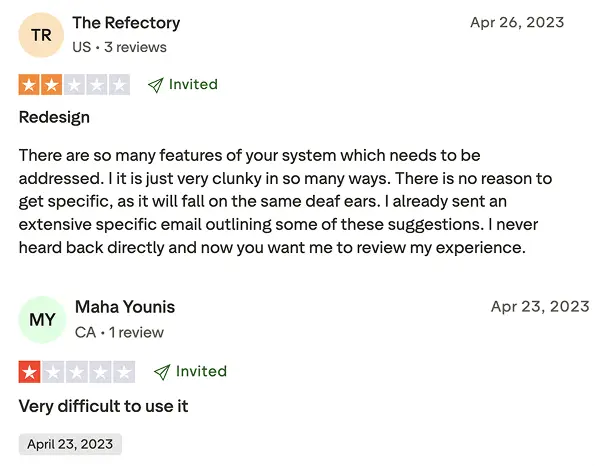Click the CA · 1 review text
This screenshot has width=603, height=475.
[119, 332]
